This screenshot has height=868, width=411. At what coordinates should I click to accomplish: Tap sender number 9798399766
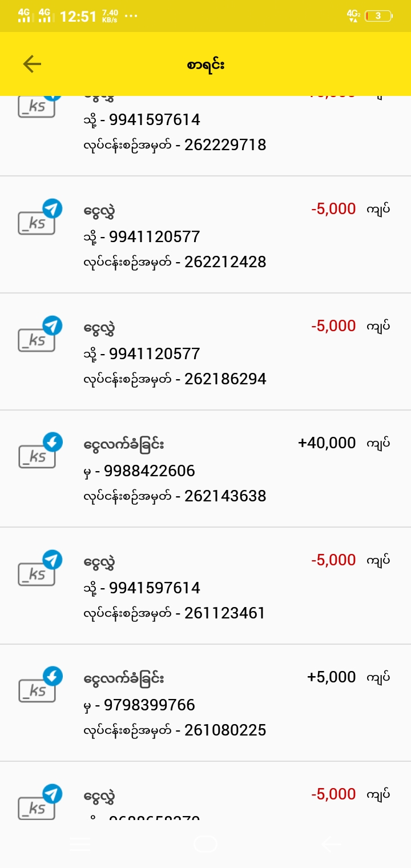[x=150, y=705]
